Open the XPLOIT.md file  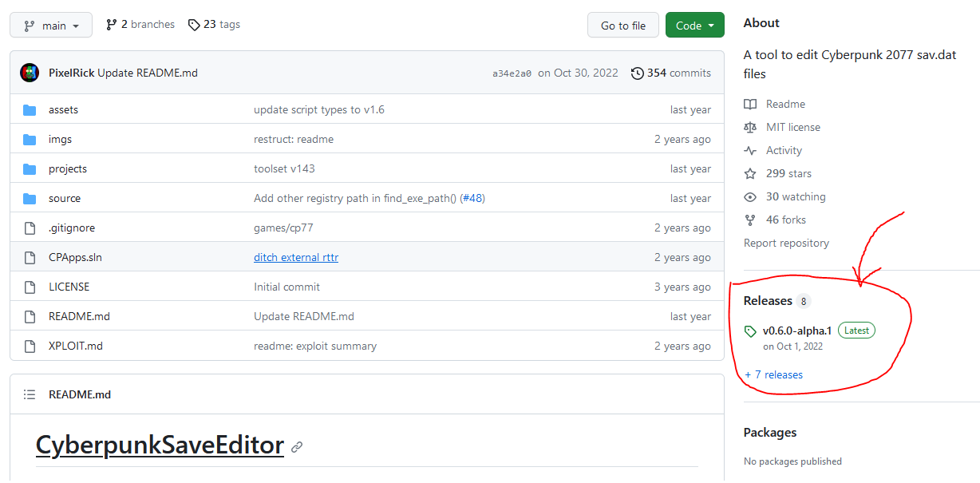click(76, 346)
